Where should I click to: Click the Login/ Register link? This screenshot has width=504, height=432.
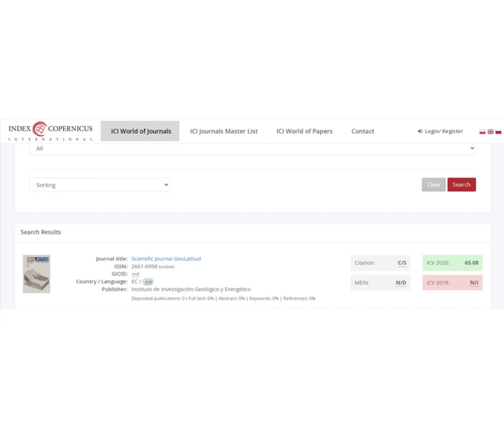coord(440,131)
